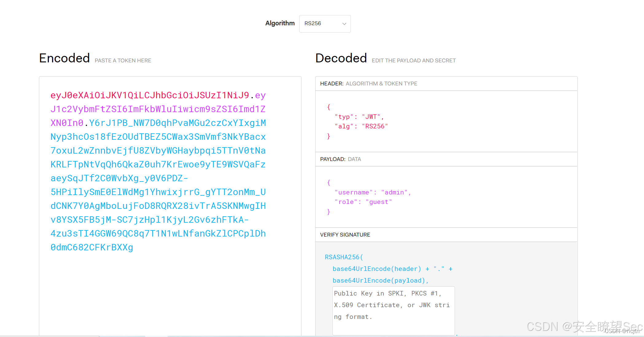Click the "alg": "RS256" line in the header
The image size is (644, 337).
(361, 126)
